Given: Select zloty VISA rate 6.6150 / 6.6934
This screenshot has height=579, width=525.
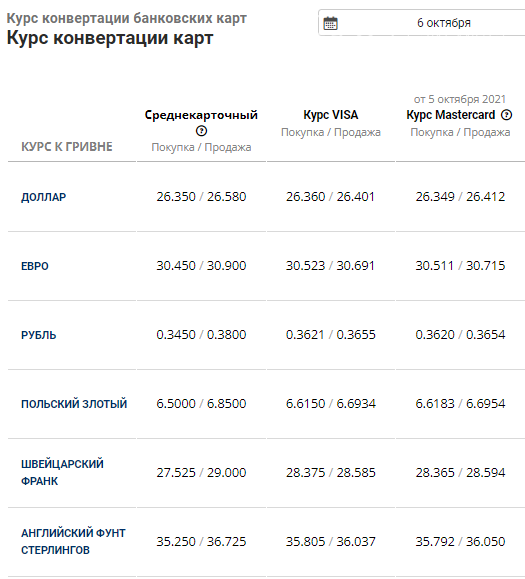Looking at the screenshot, I should click(x=331, y=404).
